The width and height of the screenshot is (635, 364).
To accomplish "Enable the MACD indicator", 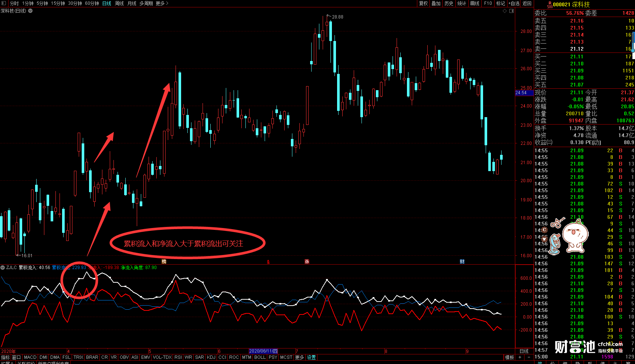I will [30, 357].
